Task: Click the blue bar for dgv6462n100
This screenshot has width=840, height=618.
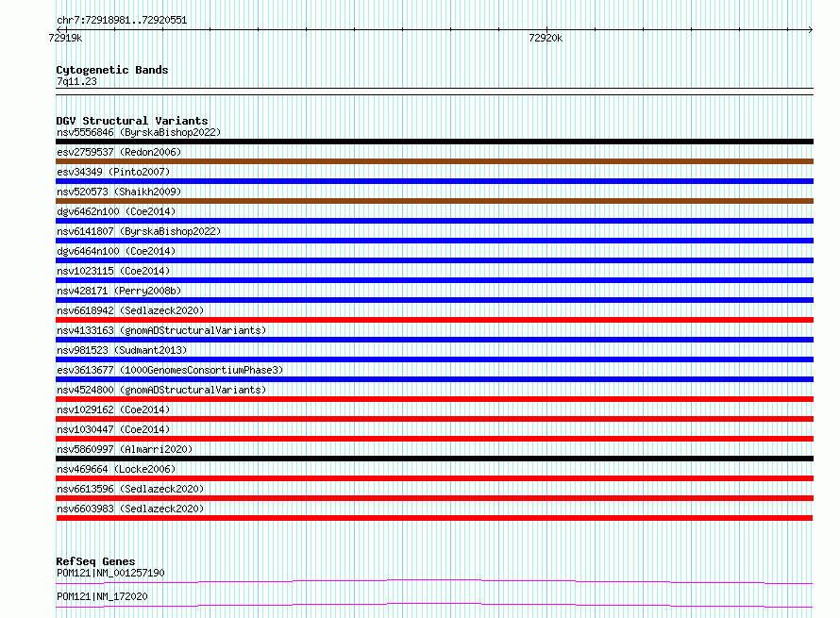Action: click(x=434, y=221)
